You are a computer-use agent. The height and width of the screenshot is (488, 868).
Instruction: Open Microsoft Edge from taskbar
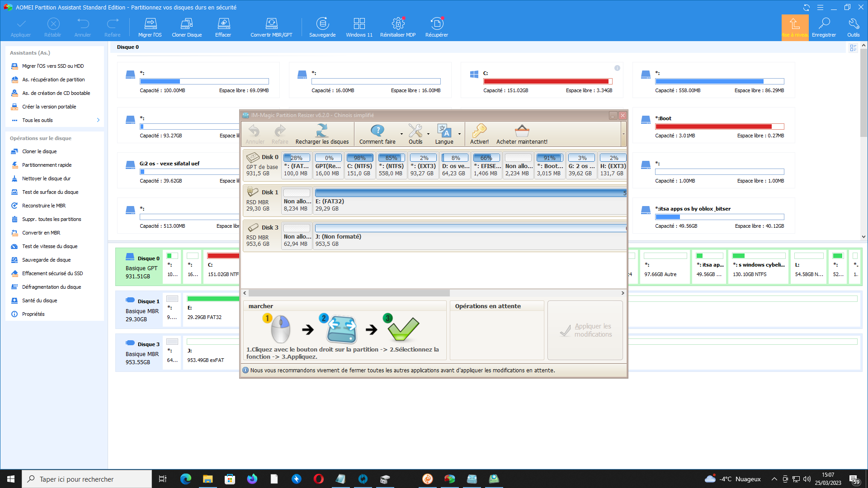[x=186, y=479]
